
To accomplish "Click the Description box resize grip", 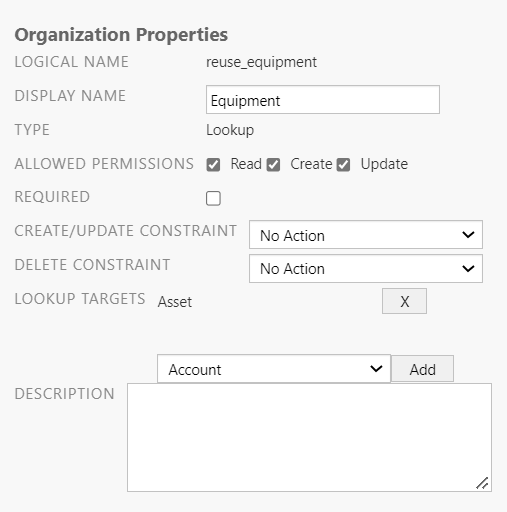I will click(482, 483).
